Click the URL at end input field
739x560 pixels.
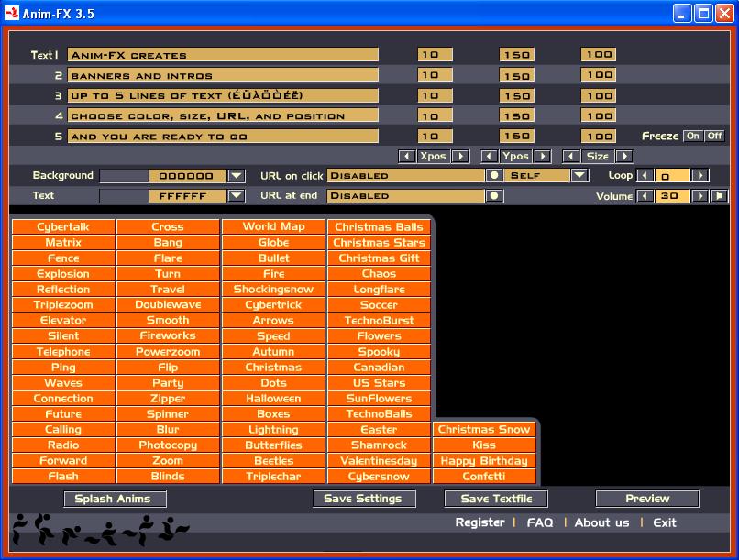(406, 196)
